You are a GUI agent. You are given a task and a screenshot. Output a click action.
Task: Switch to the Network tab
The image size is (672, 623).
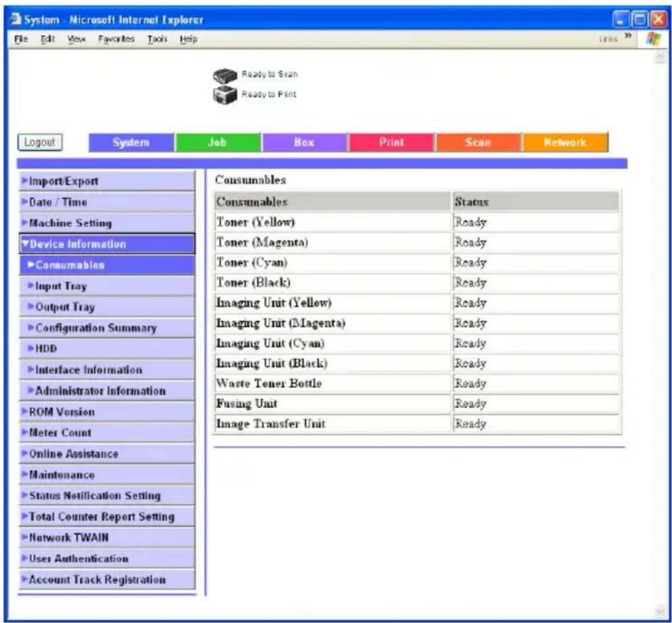(x=565, y=142)
